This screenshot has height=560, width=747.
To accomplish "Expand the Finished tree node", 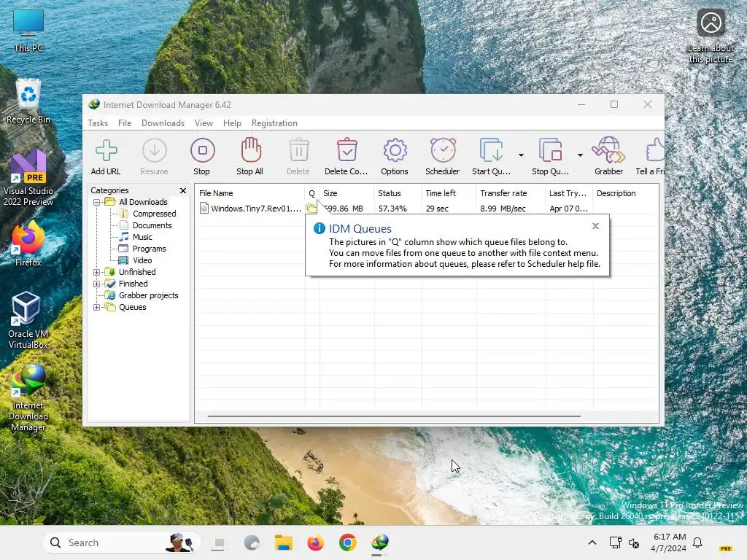I will pos(97,284).
